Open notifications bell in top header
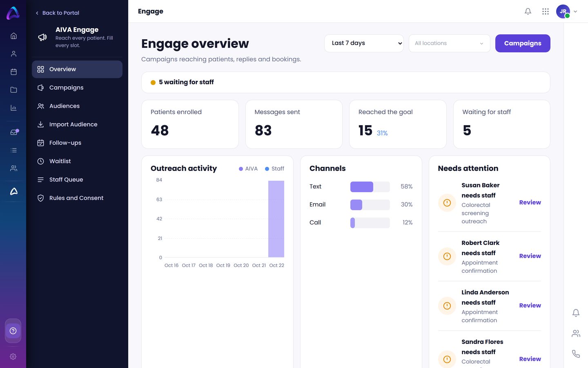The width and height of the screenshot is (588, 368). click(528, 11)
